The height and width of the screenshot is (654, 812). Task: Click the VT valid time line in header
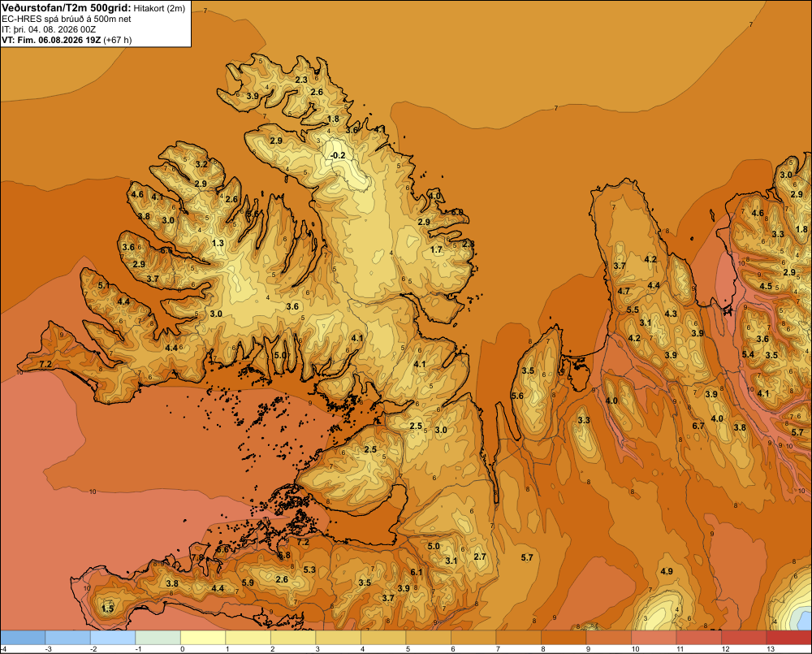pyautogui.click(x=67, y=40)
